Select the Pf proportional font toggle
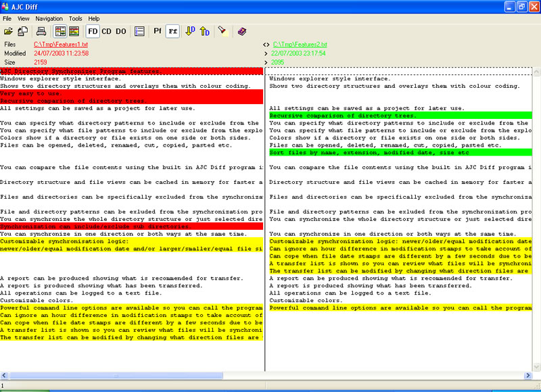Screen dimensions: 541x392 pos(158,31)
